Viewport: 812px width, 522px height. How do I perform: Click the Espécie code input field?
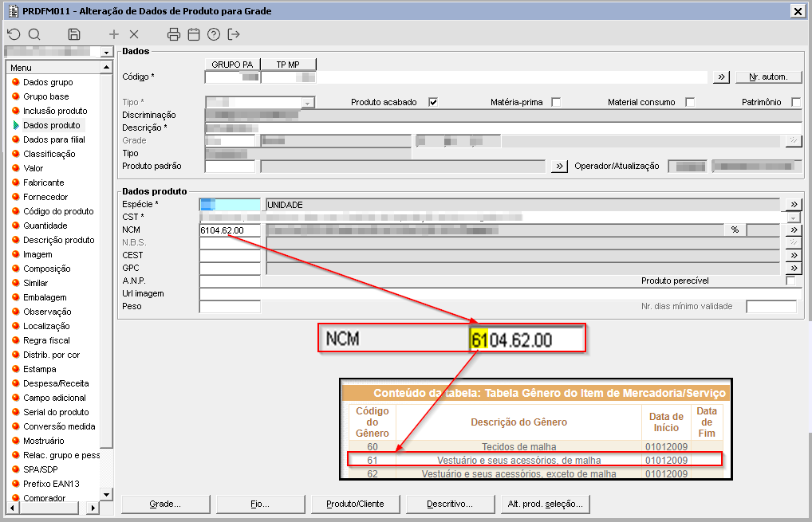coord(230,205)
